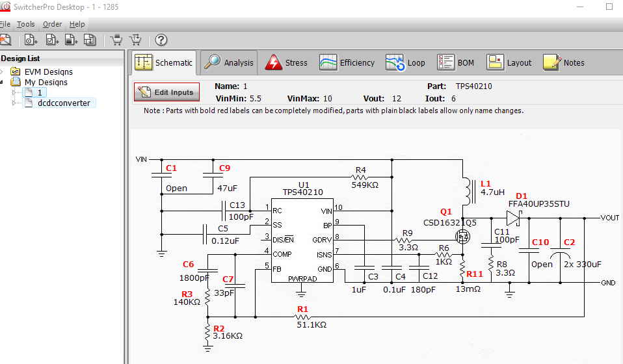This screenshot has width=623, height=364.
Task: Open the Order menu
Action: 52,24
